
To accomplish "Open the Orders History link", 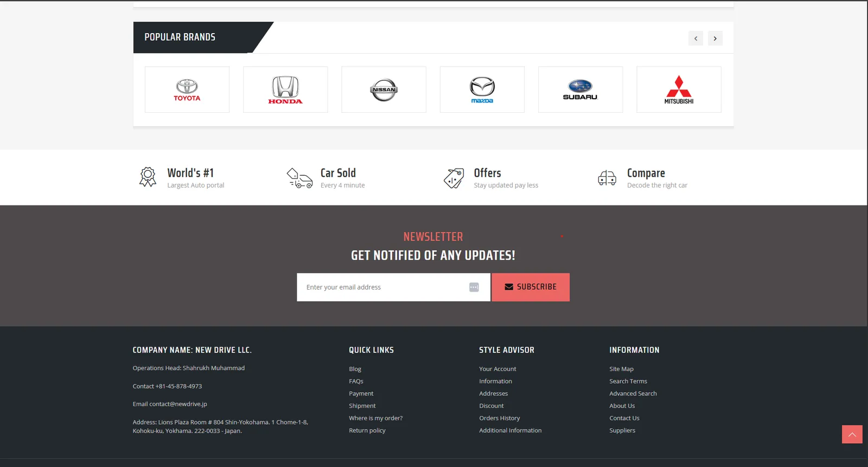I will click(499, 418).
